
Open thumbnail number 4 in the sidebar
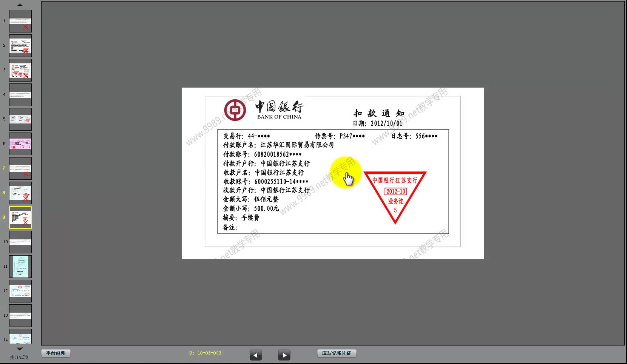(20, 95)
